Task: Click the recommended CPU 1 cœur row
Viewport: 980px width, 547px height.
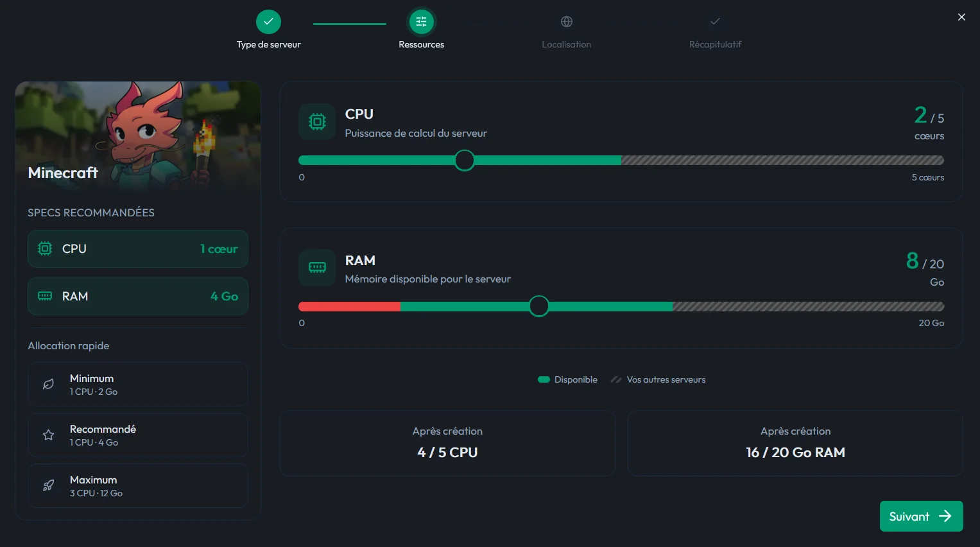Action: point(138,248)
